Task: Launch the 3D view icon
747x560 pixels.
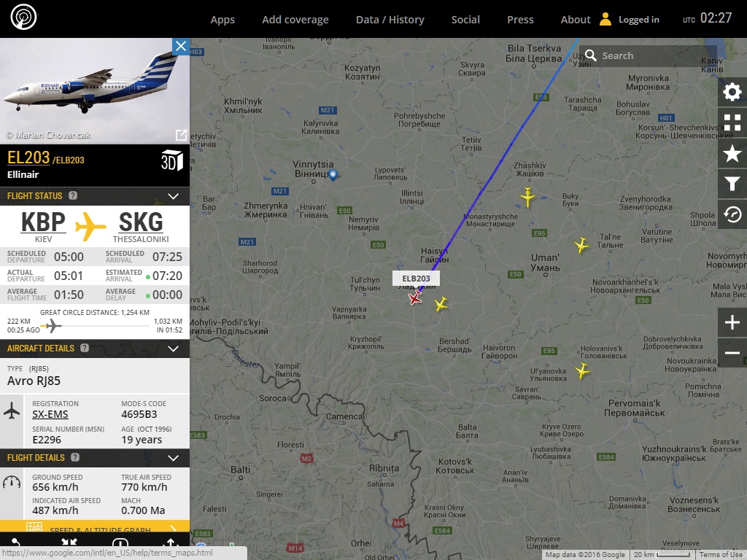Action: pyautogui.click(x=172, y=160)
